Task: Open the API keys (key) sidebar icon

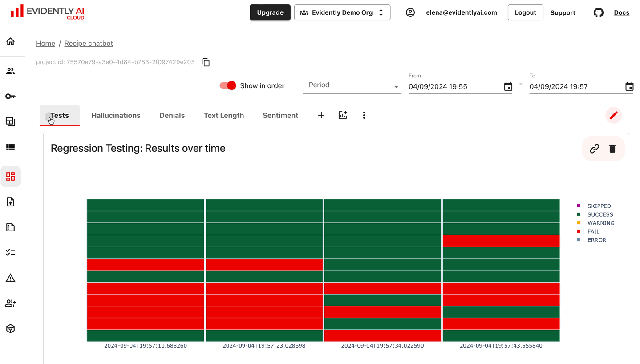Action: point(10,96)
